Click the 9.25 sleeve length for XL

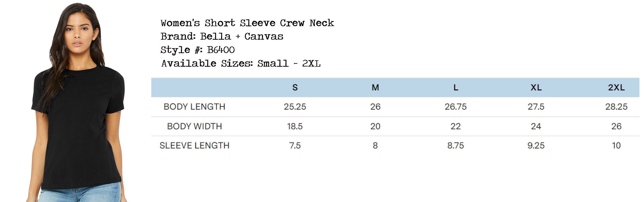[x=536, y=146]
